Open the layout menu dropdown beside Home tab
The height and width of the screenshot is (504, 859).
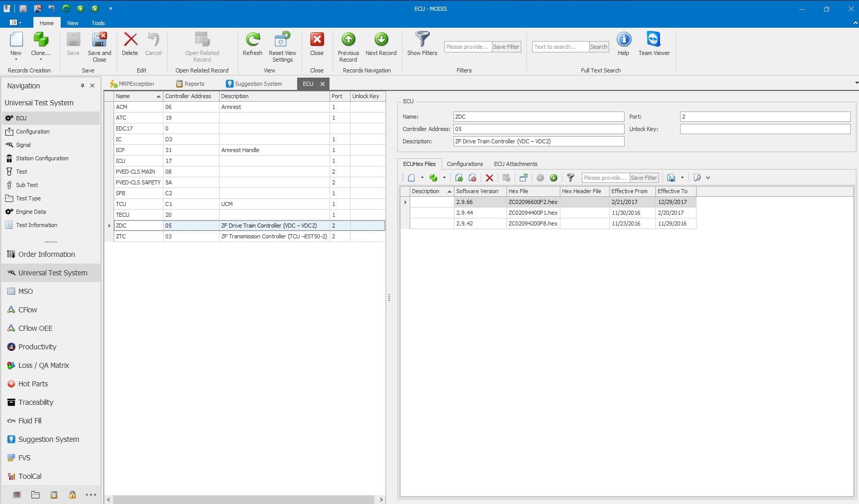(16, 23)
